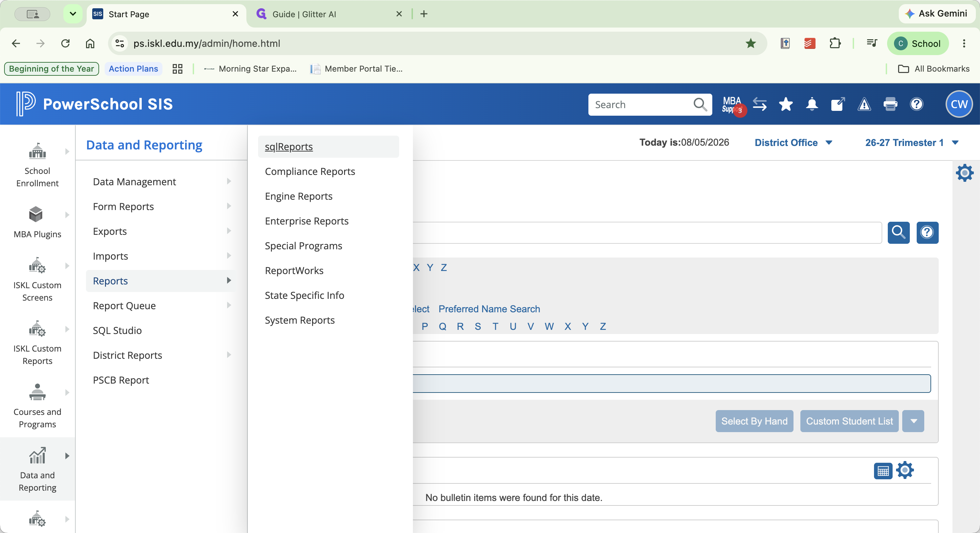
Task: Click letter W in preferred name alphabet
Action: [x=548, y=326]
